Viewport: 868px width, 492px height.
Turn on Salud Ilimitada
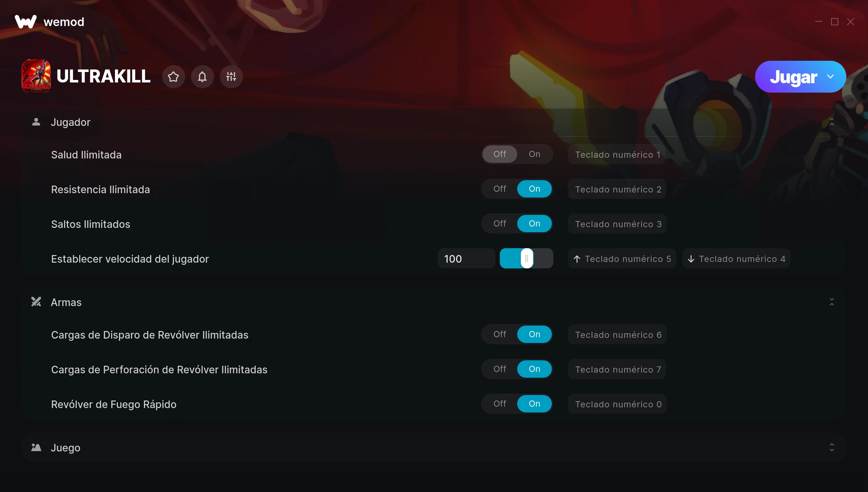tap(534, 154)
